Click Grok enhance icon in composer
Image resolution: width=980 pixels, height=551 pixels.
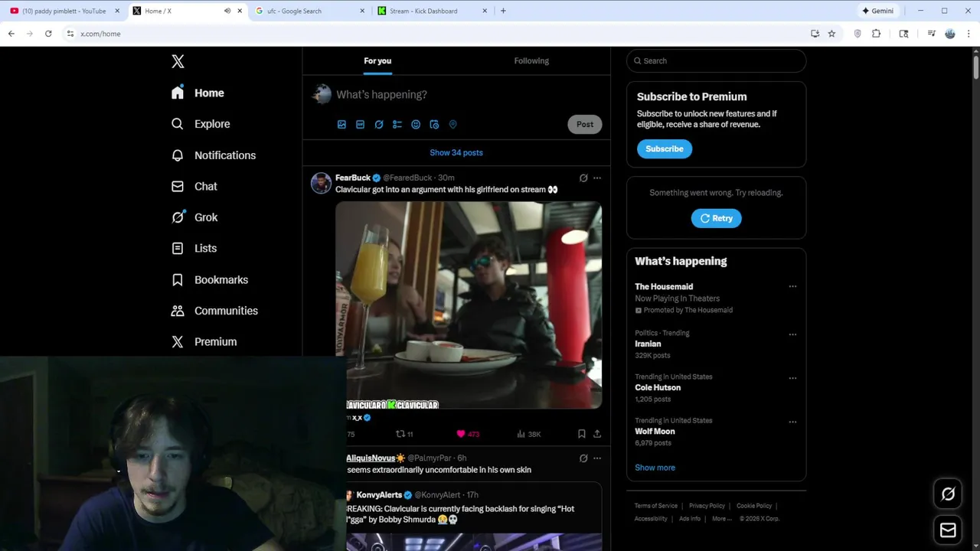379,124
